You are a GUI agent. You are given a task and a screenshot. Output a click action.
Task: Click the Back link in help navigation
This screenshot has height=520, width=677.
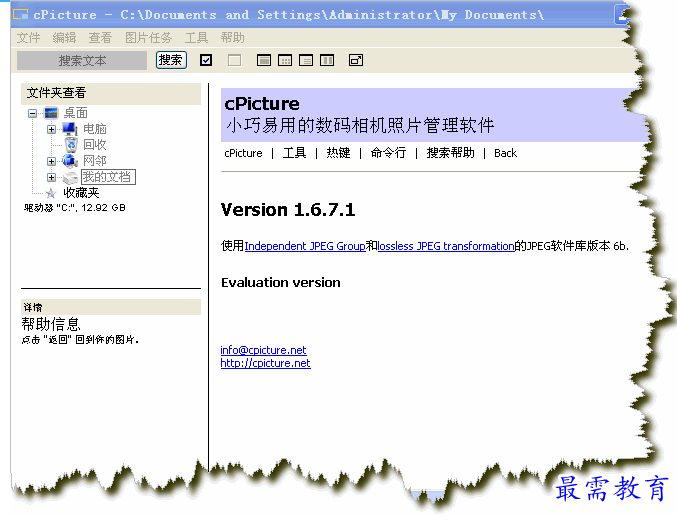click(x=506, y=153)
